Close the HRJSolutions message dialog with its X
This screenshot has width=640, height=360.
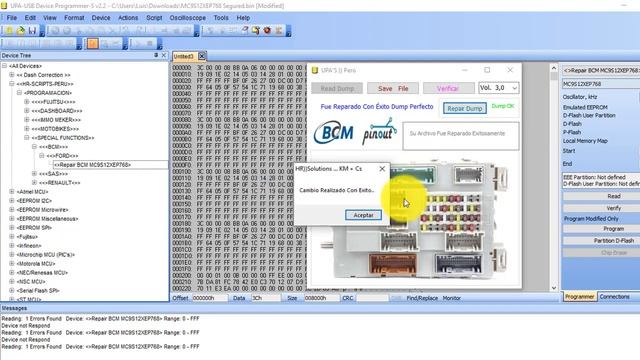click(382, 169)
